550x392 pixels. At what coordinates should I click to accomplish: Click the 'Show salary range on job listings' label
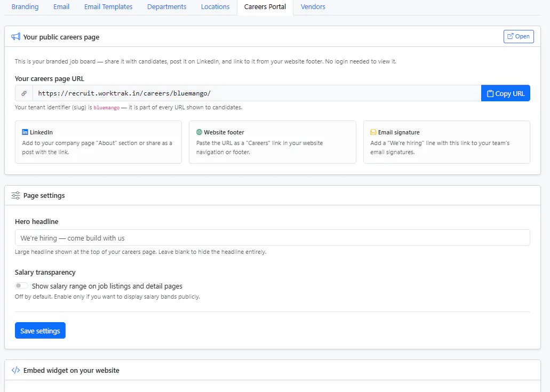[107, 286]
